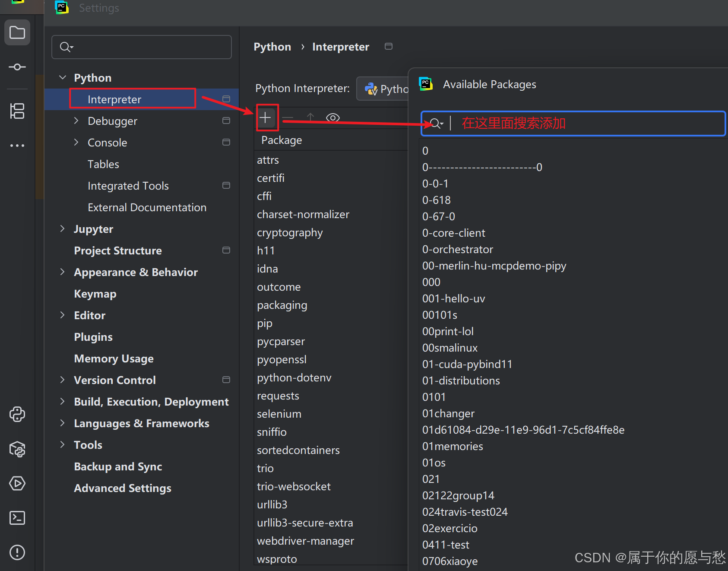728x571 pixels.
Task: Expand the Debugger settings node
Action: click(x=76, y=121)
